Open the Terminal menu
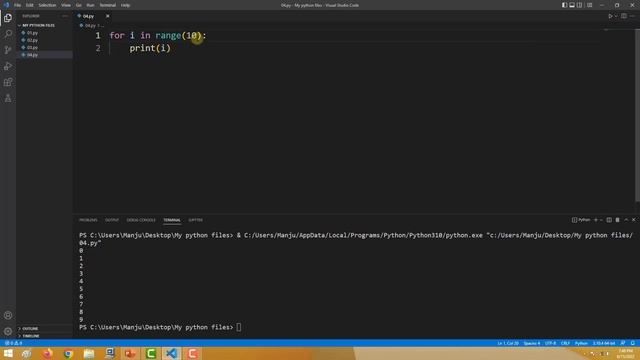640x360 pixels. pos(108,5)
